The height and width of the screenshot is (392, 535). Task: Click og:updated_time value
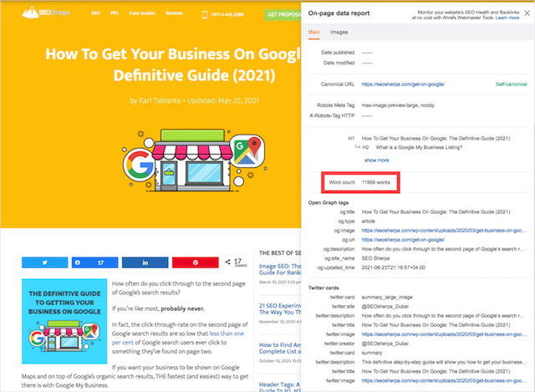pyautogui.click(x=394, y=267)
